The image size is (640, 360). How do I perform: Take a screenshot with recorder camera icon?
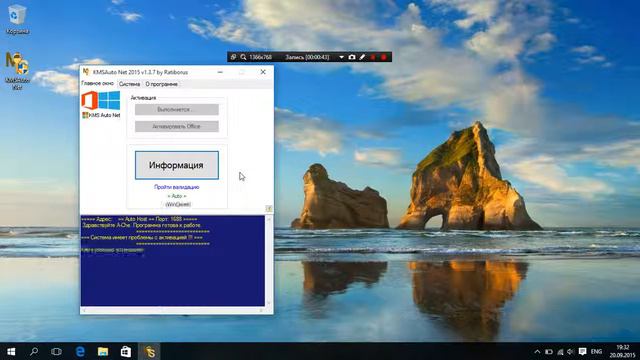tap(352, 57)
